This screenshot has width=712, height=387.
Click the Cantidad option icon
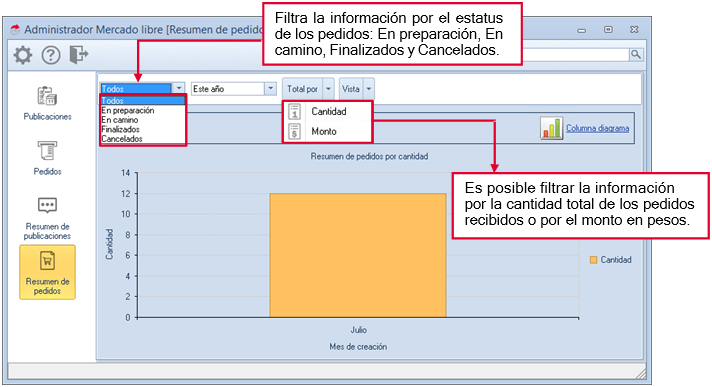click(295, 112)
